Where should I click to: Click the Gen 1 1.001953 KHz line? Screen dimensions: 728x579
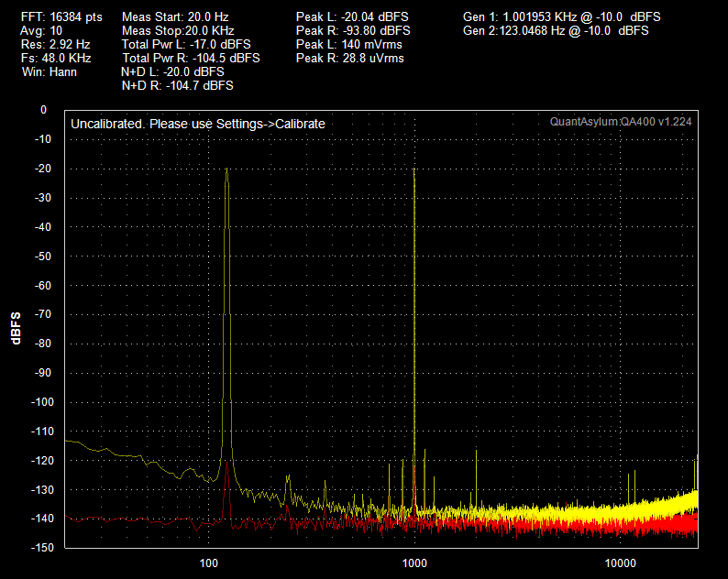coord(562,17)
